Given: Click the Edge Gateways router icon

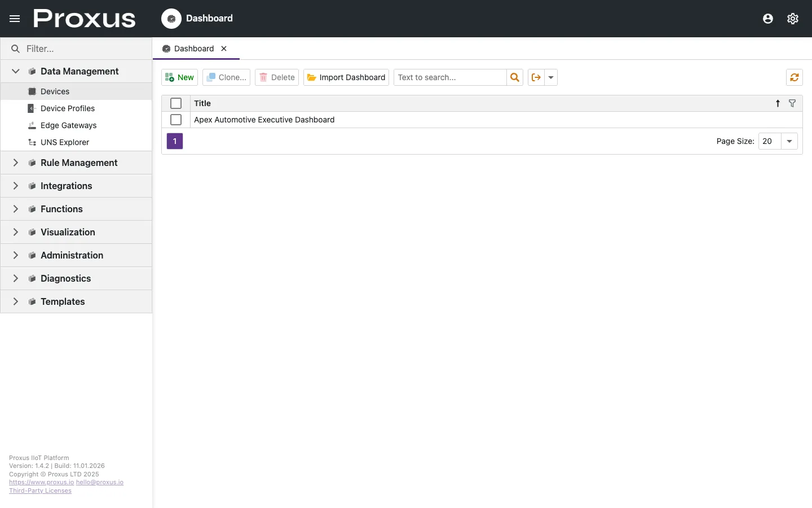Looking at the screenshot, I should coord(32,125).
